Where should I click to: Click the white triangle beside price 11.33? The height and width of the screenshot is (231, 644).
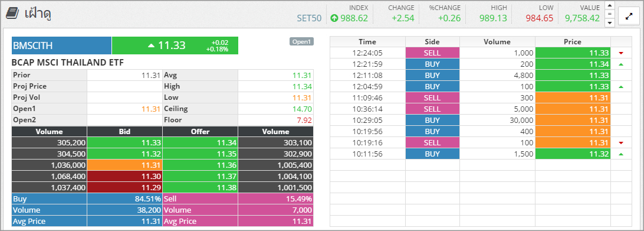[151, 45]
